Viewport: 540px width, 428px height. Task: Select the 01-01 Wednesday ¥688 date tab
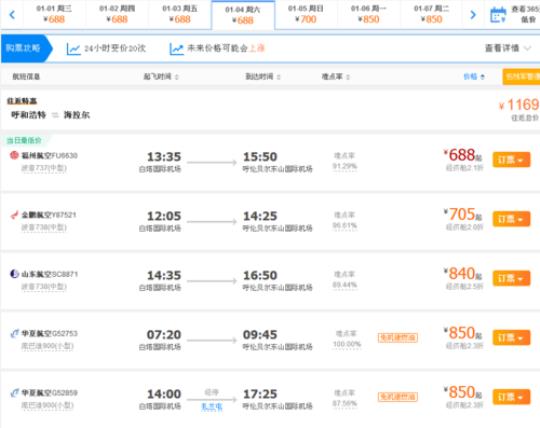tap(54, 14)
